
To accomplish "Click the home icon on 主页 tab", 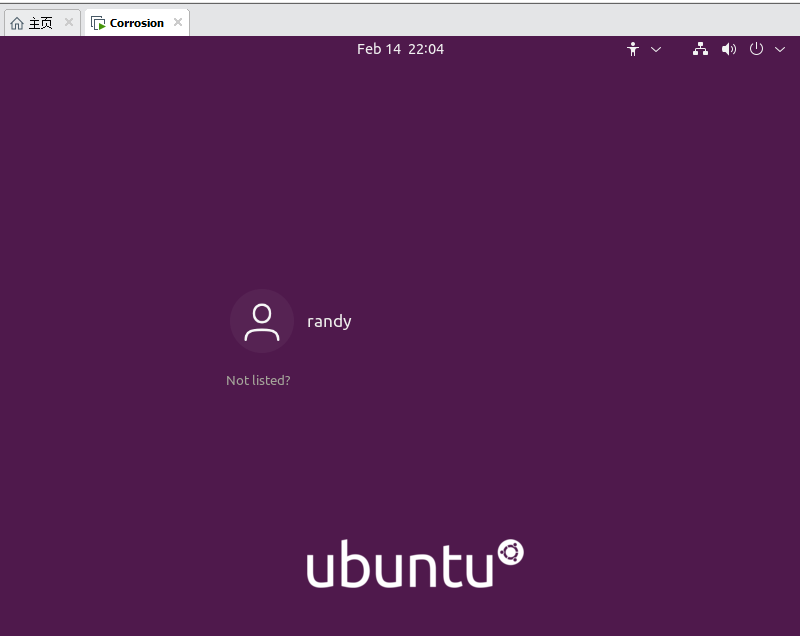I will click(x=17, y=23).
